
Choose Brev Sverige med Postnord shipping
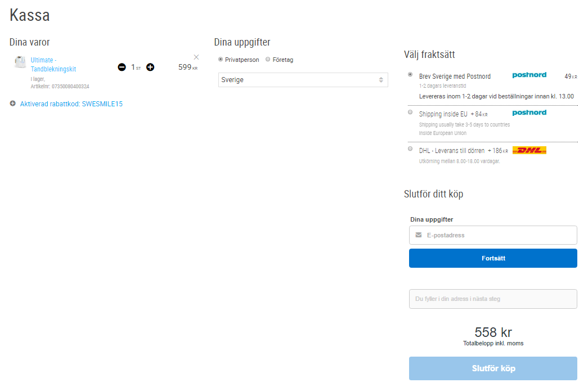[410, 74]
